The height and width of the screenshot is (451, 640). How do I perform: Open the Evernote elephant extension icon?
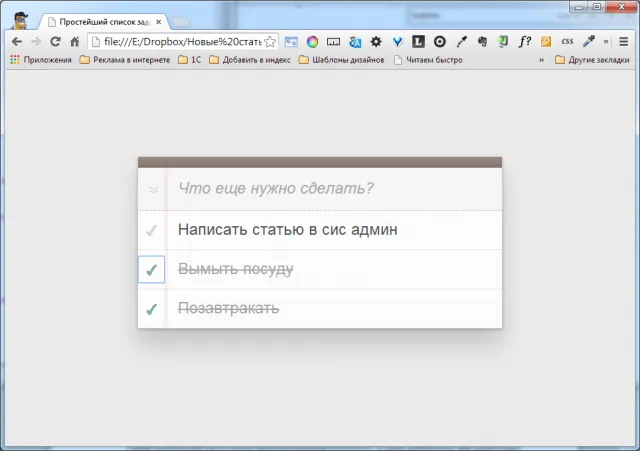(x=482, y=42)
